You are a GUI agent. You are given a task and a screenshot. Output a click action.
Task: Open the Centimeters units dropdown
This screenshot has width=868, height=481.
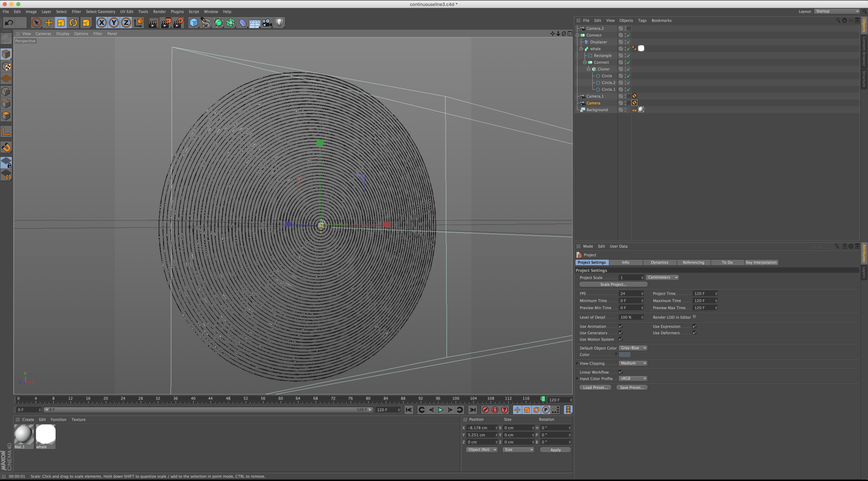pos(662,277)
